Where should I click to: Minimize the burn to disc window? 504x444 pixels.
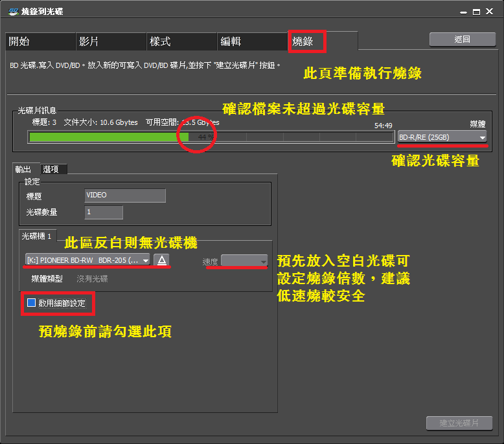463,12
